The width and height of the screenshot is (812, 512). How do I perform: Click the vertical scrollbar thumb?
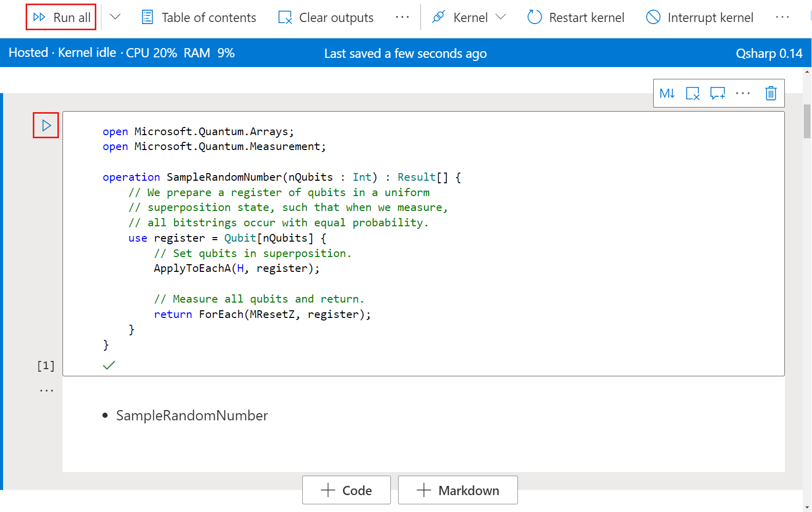coord(807,121)
